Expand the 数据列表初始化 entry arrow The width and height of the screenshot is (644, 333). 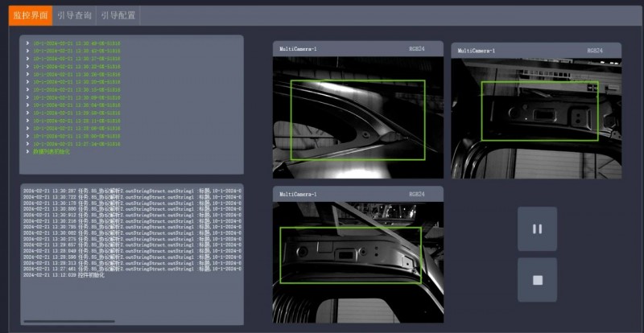tap(27, 150)
